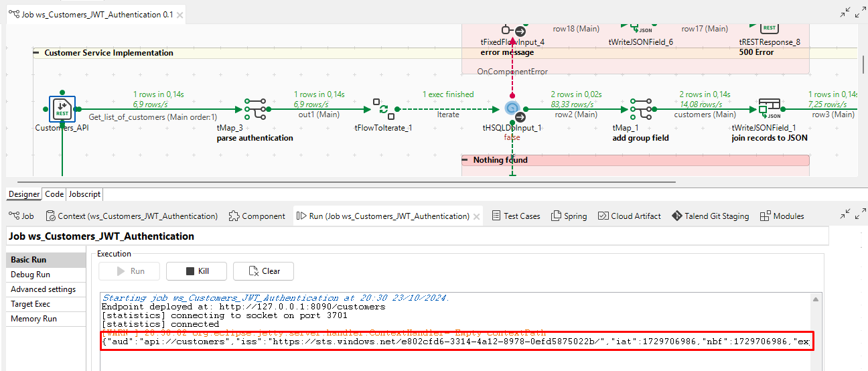
Task: Minimize the job designer editor
Action: 845,11
